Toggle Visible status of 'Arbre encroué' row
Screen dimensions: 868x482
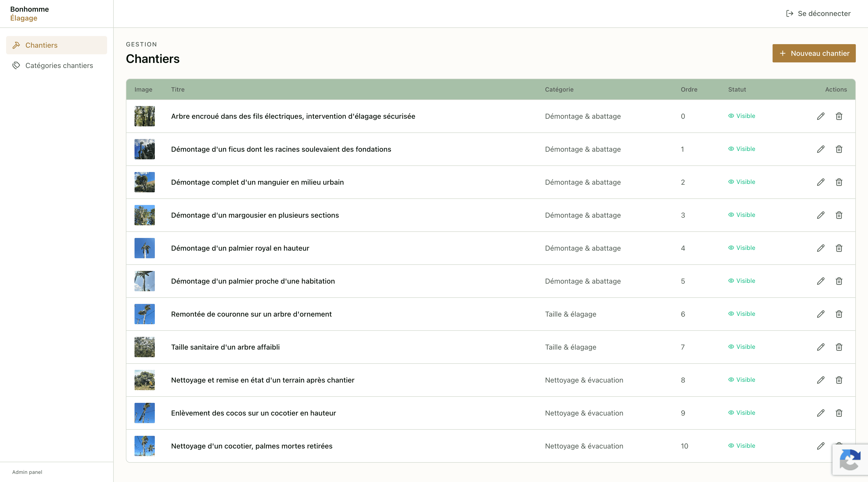pos(741,116)
